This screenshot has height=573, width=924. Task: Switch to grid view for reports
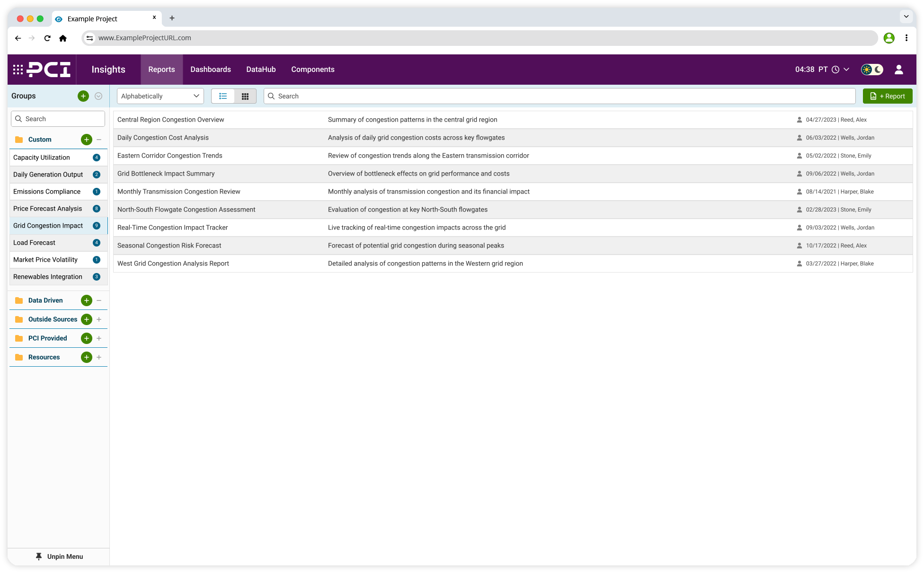245,96
